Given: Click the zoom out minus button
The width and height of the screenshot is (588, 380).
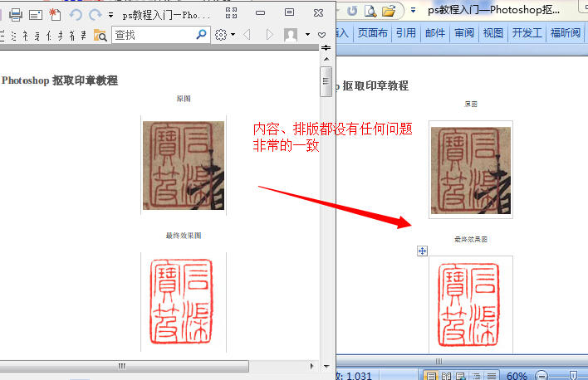Looking at the screenshot, I should tap(541, 375).
